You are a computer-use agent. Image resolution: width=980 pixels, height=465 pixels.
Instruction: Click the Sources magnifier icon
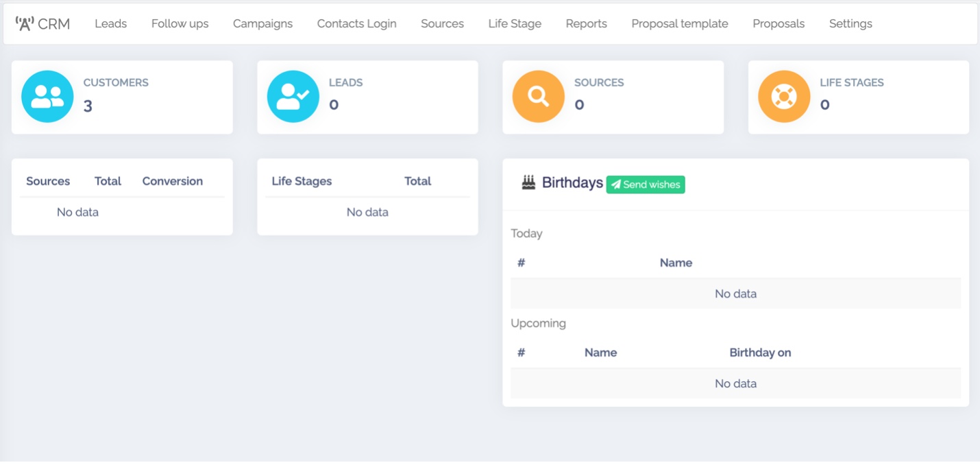pyautogui.click(x=538, y=97)
